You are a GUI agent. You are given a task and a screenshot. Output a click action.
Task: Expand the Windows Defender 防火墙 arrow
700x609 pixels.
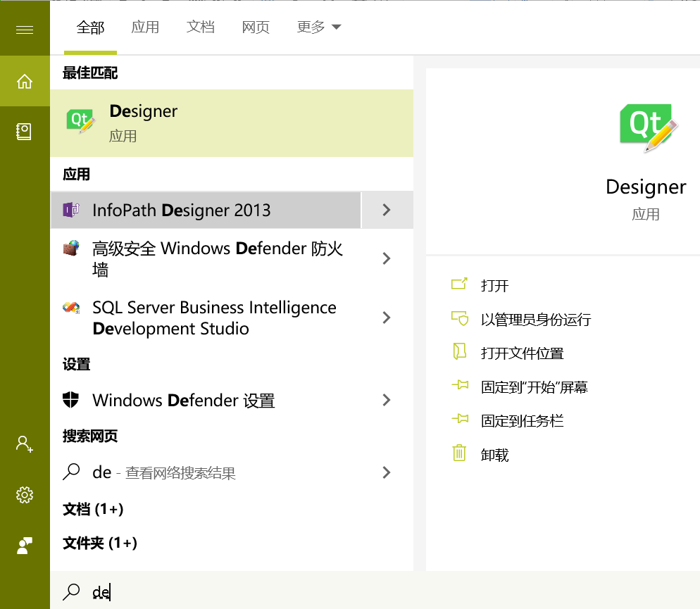tap(387, 258)
